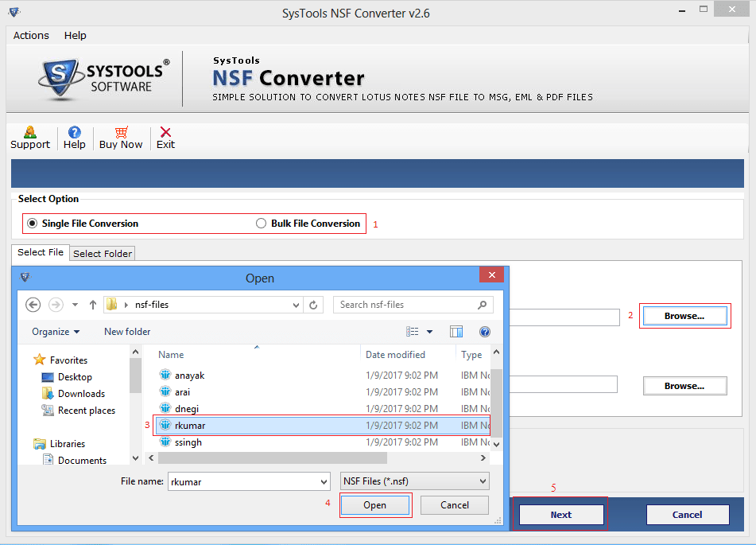Open the Help menu in menu bar
This screenshot has width=756, height=545.
[76, 35]
